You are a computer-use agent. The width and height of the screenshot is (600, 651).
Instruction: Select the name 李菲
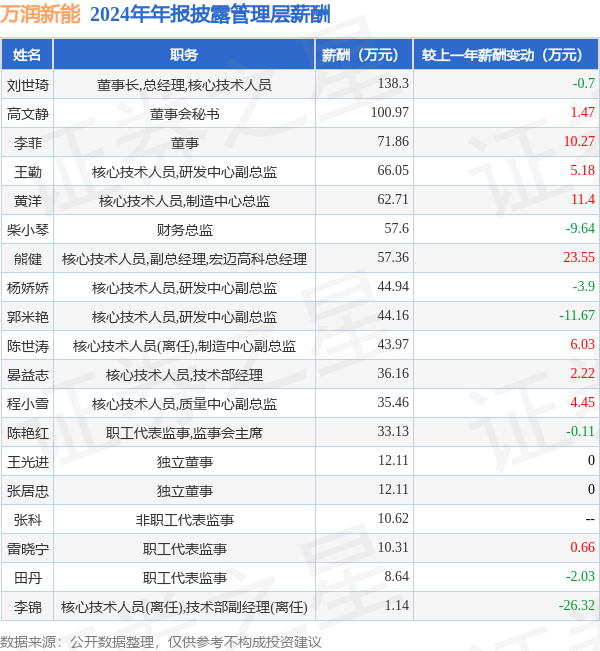(x=28, y=143)
